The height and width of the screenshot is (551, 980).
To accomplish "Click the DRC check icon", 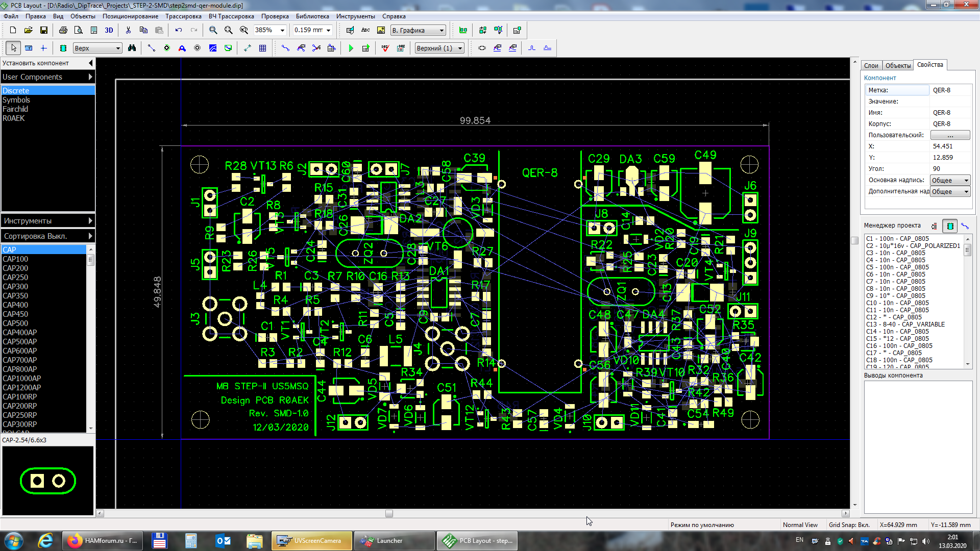I will coord(385,48).
